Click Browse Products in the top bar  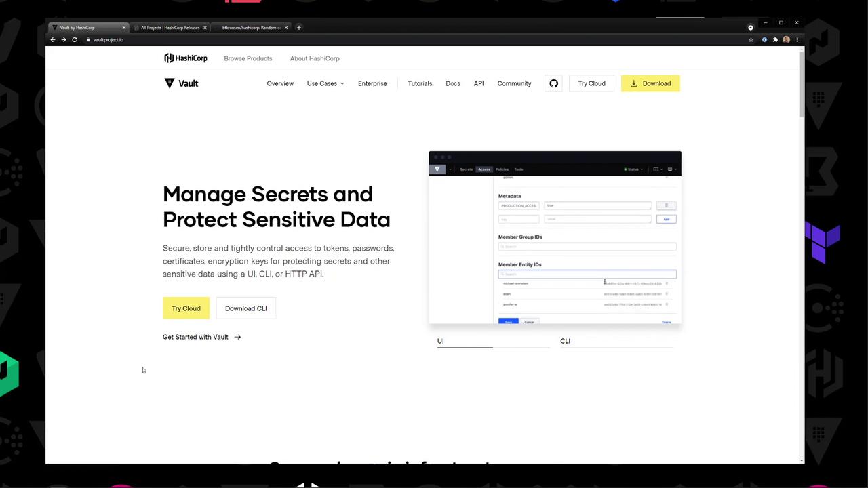point(248,58)
